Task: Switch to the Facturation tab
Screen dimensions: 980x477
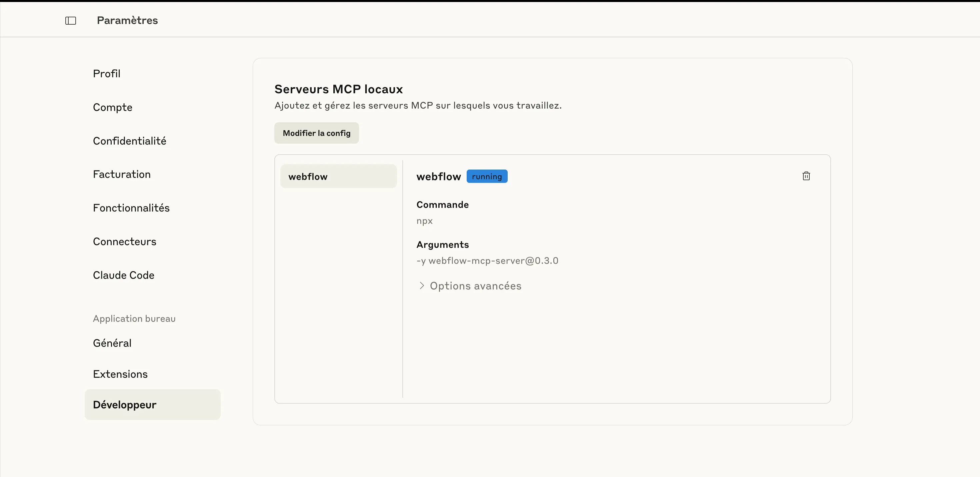Action: (122, 175)
